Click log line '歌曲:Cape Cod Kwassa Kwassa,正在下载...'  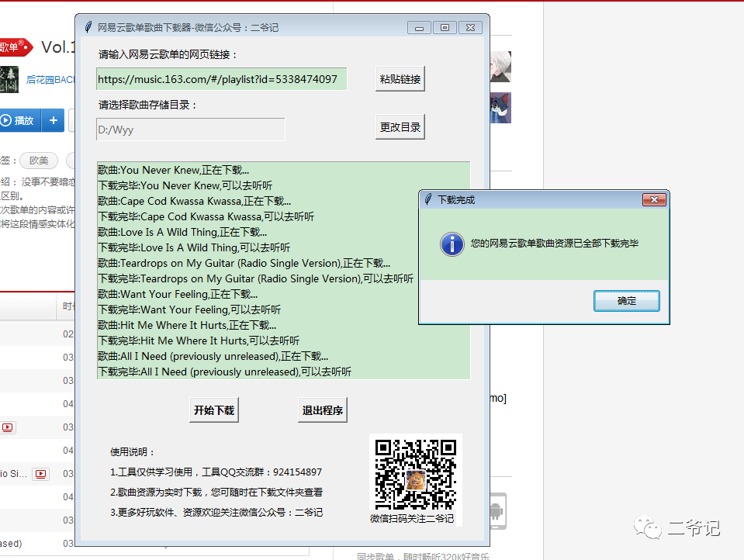pos(194,201)
